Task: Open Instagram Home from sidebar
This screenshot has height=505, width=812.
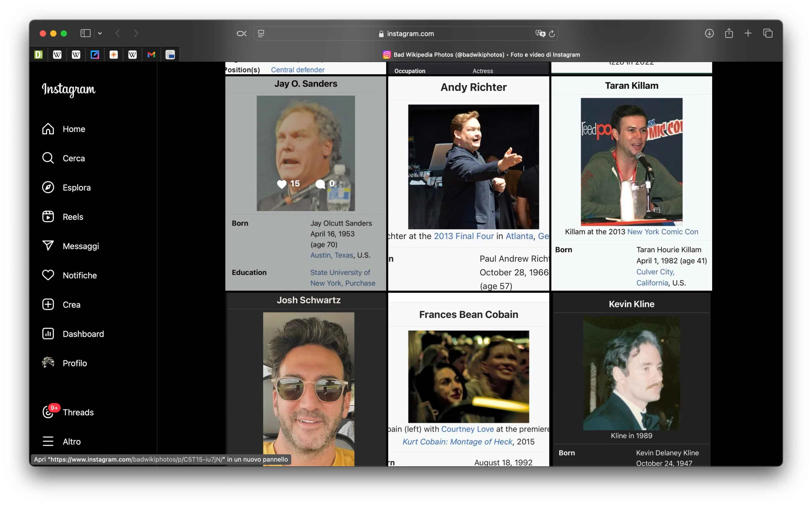Action: point(63,129)
